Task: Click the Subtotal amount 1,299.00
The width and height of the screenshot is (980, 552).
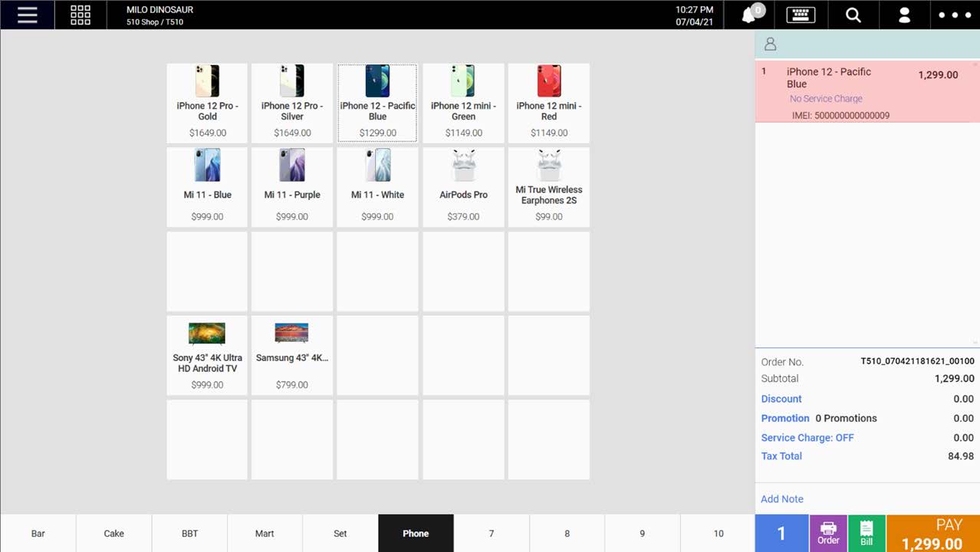Action: (954, 379)
